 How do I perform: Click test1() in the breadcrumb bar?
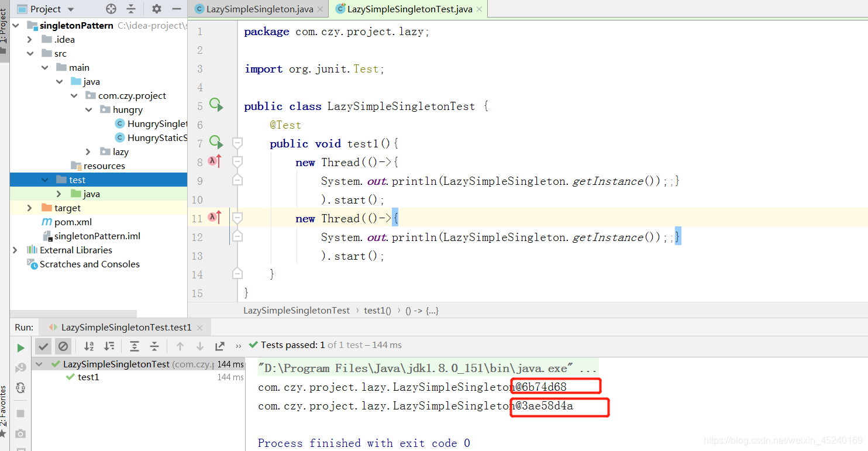click(377, 311)
